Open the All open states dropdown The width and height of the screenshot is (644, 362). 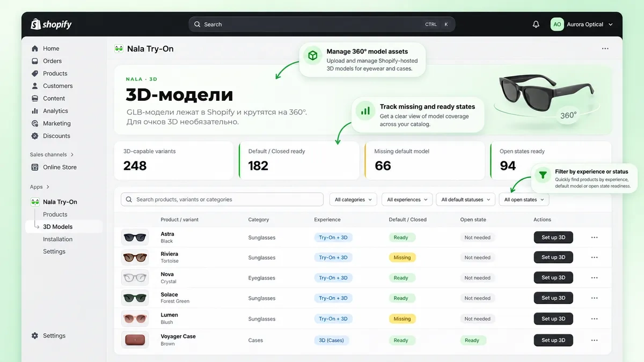524,200
